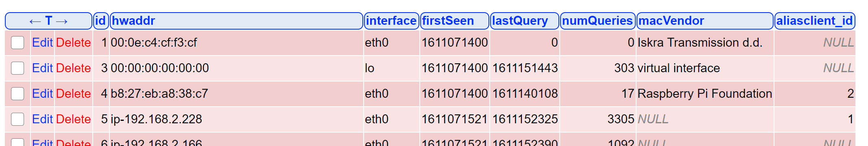This screenshot has width=868, height=146.
Task: Delete the Raspberry Pi Foundation row
Action: (73, 94)
